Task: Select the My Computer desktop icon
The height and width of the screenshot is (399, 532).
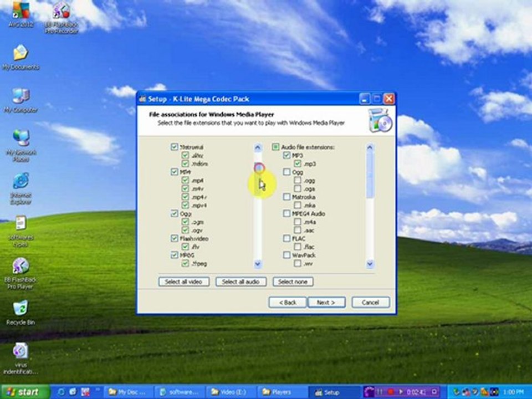Action: pyautogui.click(x=21, y=100)
